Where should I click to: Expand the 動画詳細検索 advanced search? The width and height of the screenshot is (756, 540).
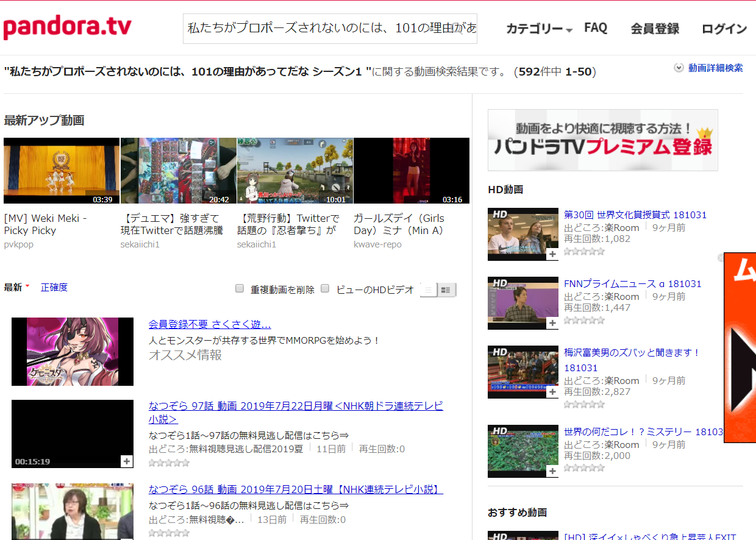708,68
